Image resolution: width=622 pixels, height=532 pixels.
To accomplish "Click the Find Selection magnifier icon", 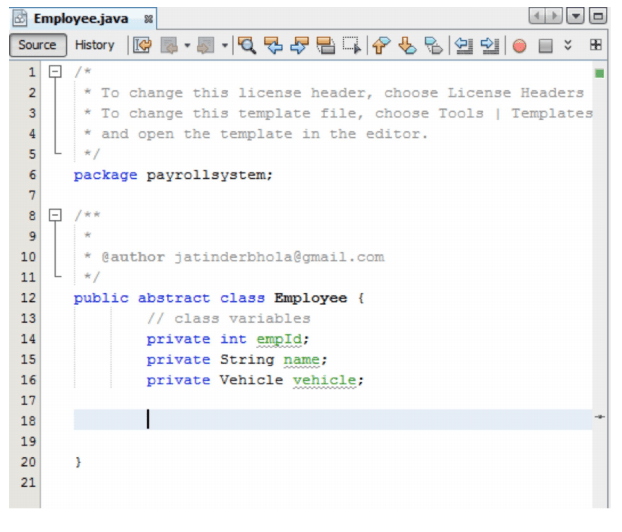I will tap(247, 45).
